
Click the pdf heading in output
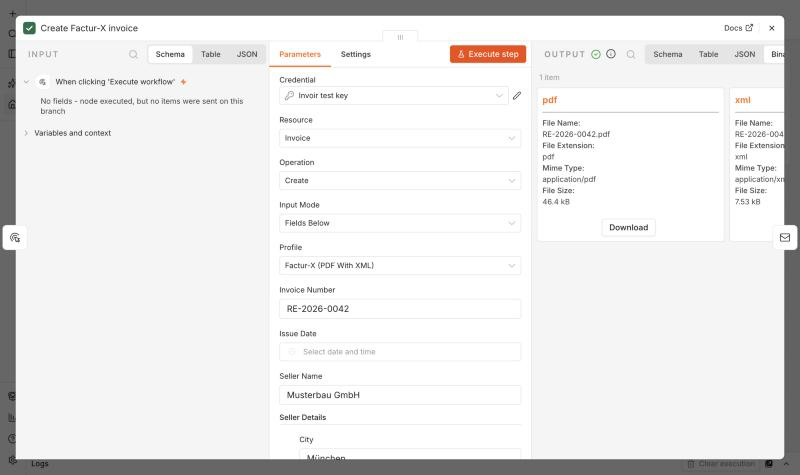[x=549, y=100]
